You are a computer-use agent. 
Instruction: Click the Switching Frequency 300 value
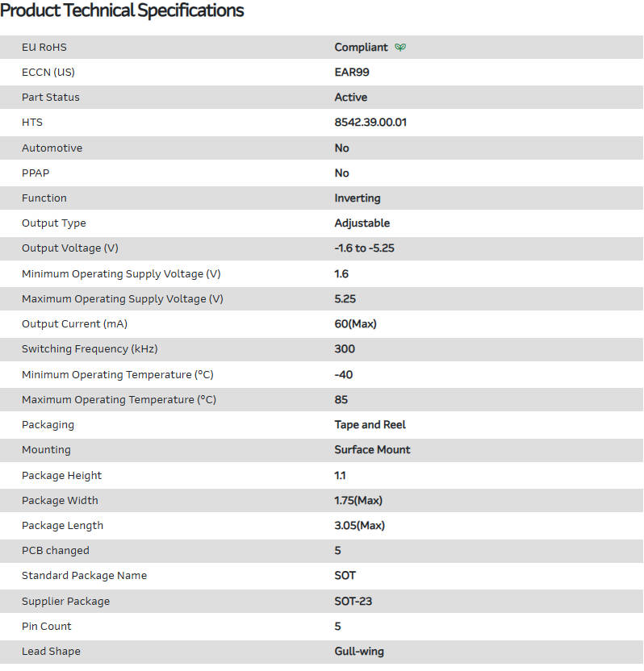pyautogui.click(x=345, y=349)
